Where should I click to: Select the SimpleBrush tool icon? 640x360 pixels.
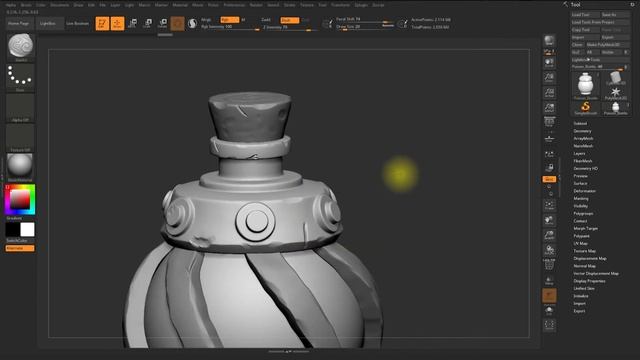[585, 108]
